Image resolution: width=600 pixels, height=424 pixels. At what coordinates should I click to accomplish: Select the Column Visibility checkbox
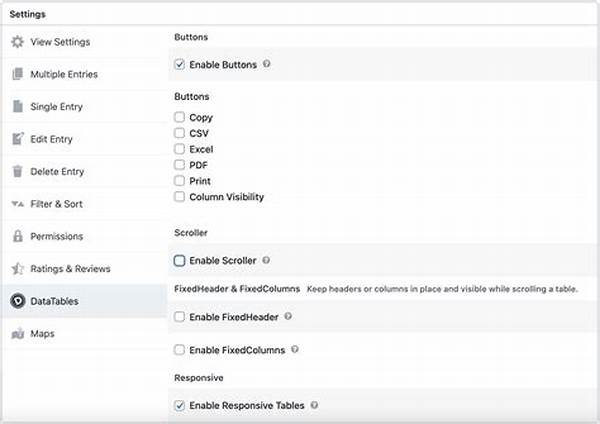click(179, 197)
